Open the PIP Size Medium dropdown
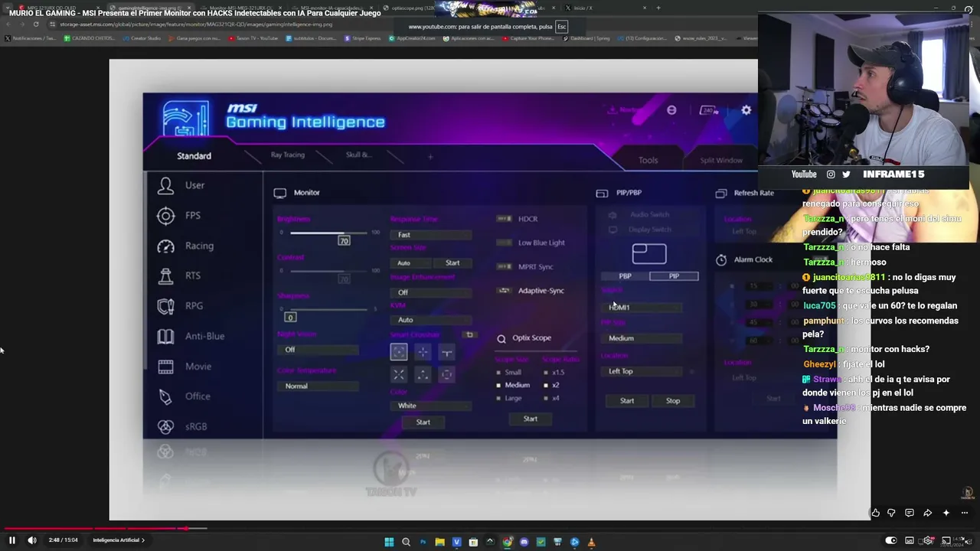This screenshot has width=980, height=551. tap(642, 338)
